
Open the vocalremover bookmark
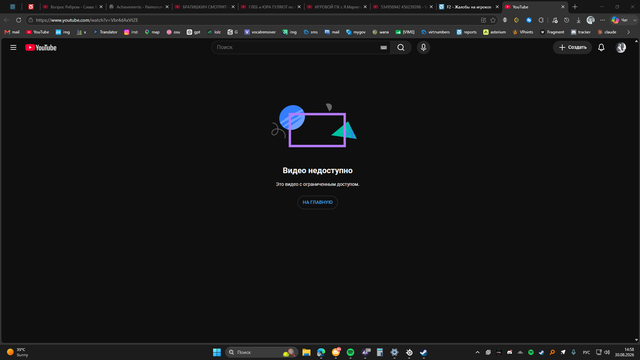(260, 32)
